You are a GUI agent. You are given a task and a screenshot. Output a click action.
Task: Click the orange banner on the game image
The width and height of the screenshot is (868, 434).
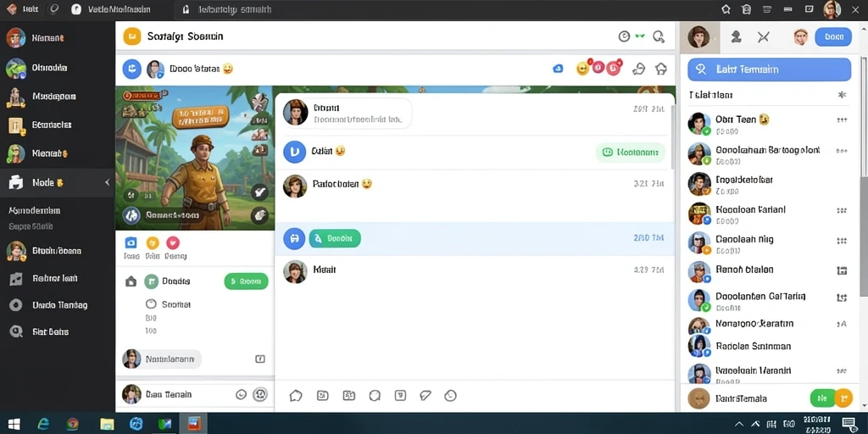[x=200, y=116]
